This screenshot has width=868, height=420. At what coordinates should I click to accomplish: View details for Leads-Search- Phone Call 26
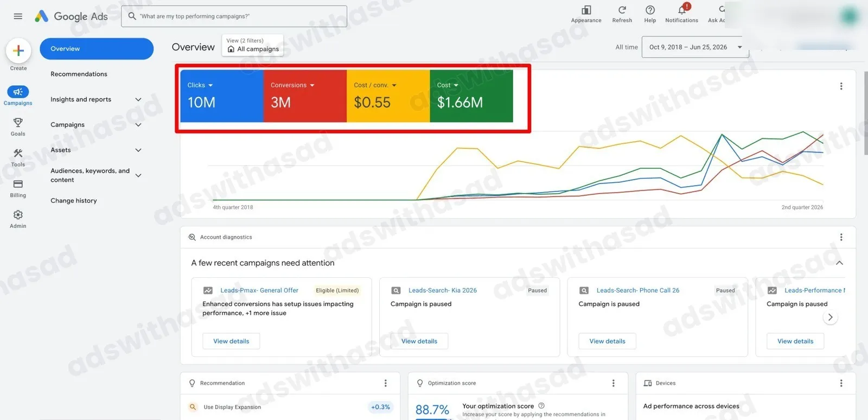[607, 341]
